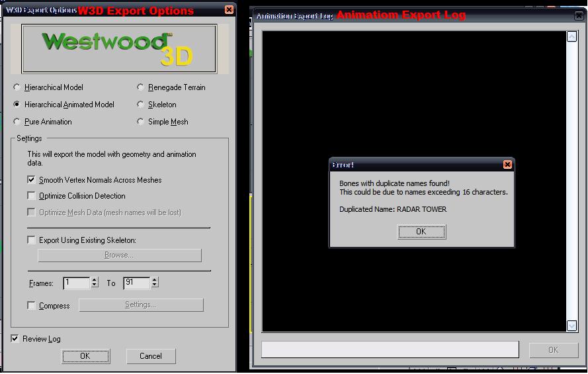Click the 'Settings' group label
This screenshot has width=588, height=374.
pos(29,138)
